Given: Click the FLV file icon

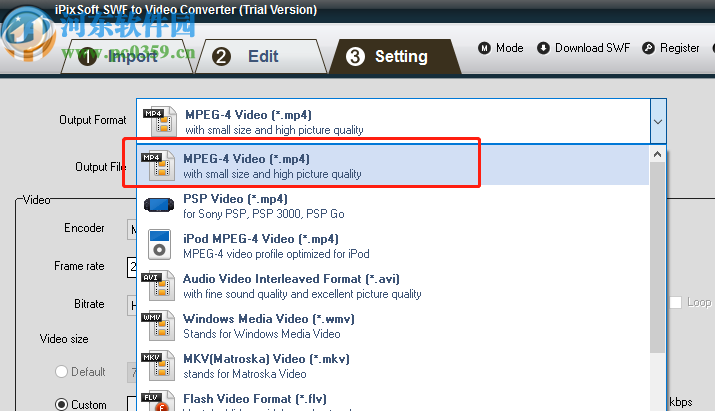Looking at the screenshot, I should [x=158, y=401].
